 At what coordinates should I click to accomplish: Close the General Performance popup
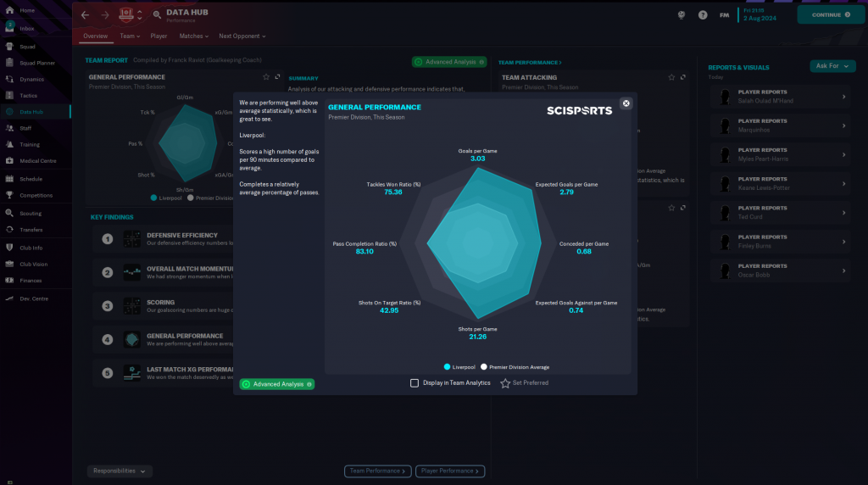626,103
